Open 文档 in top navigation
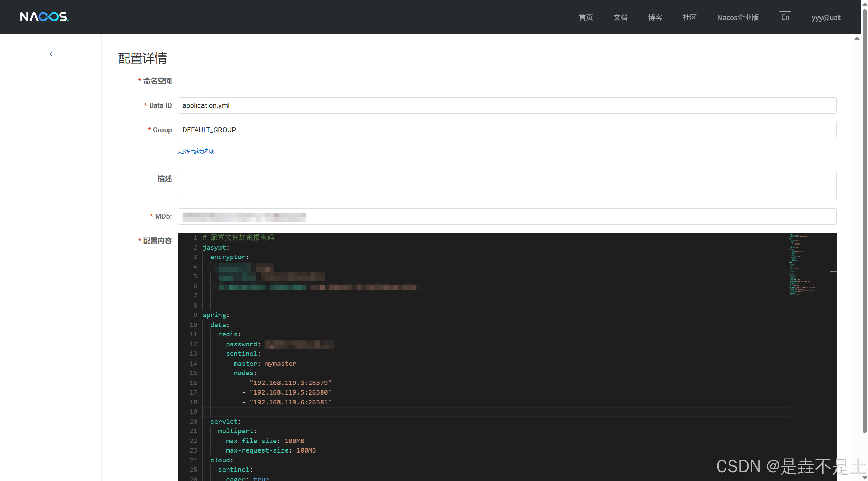Viewport: 868px width, 481px height. click(620, 18)
